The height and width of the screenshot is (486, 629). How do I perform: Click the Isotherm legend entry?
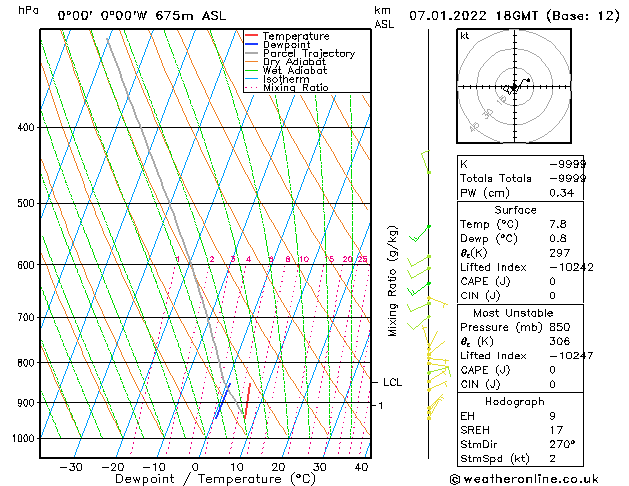(x=285, y=79)
